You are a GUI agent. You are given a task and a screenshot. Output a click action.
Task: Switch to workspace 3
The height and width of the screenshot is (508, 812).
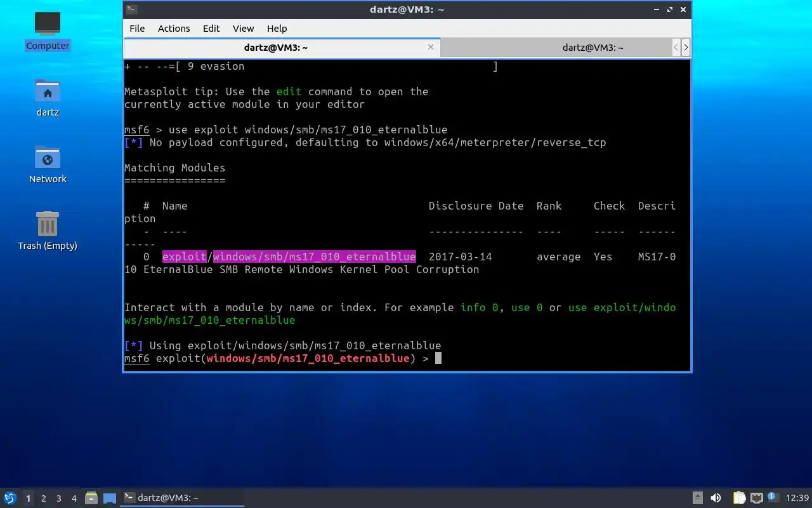point(59,498)
